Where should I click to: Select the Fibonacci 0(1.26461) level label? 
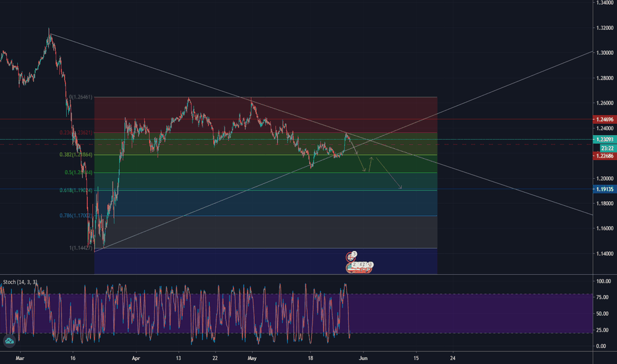[81, 97]
